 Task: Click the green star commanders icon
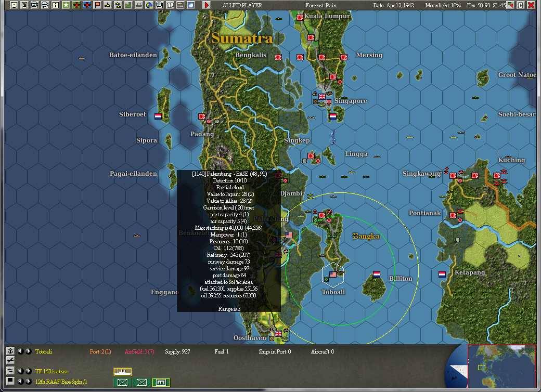(x=66, y=5)
